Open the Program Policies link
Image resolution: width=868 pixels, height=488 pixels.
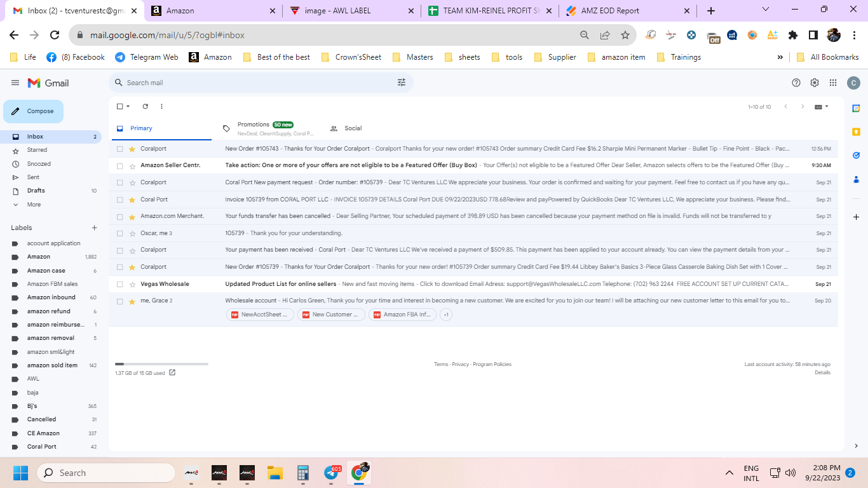tap(492, 364)
